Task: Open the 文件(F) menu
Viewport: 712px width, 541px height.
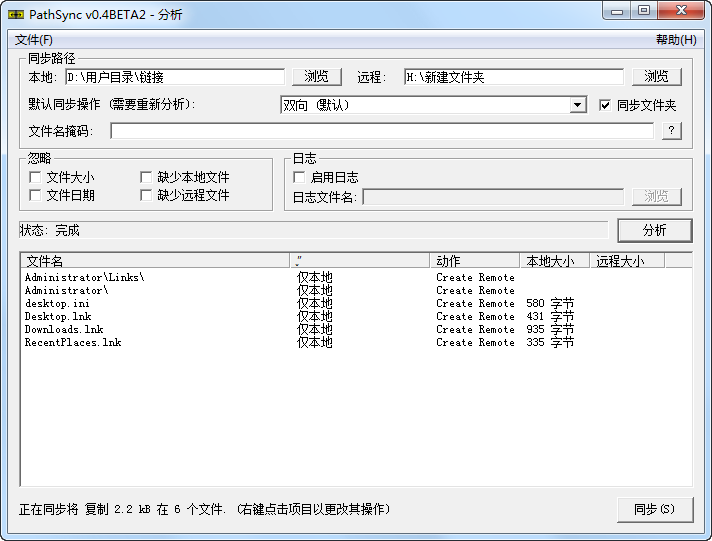Action: click(33, 40)
